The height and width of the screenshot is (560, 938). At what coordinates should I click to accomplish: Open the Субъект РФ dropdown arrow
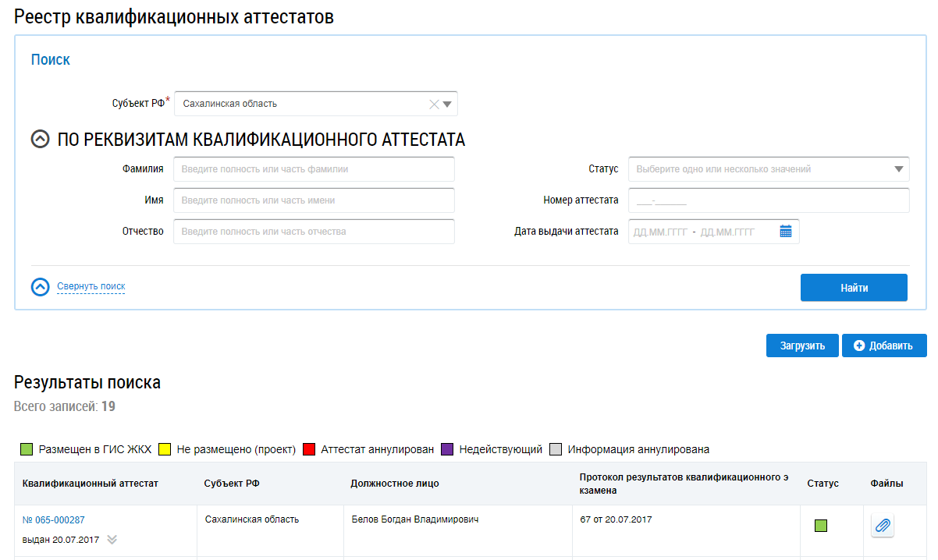[x=448, y=104]
